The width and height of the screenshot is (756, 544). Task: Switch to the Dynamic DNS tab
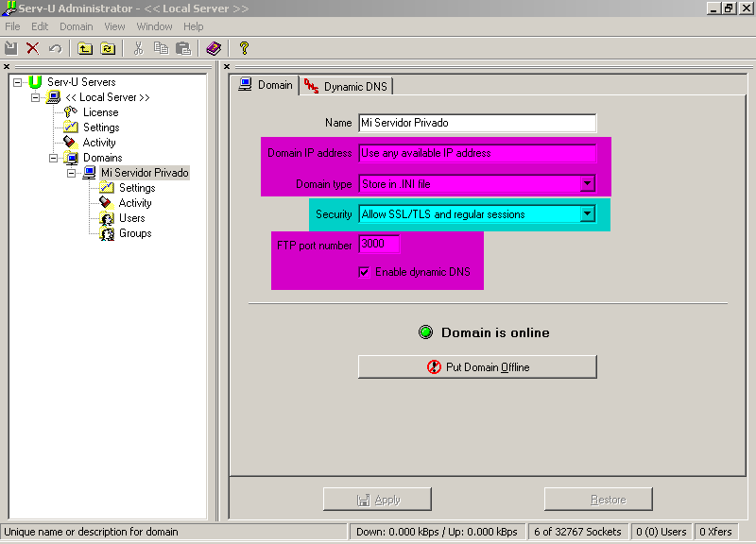coord(346,86)
